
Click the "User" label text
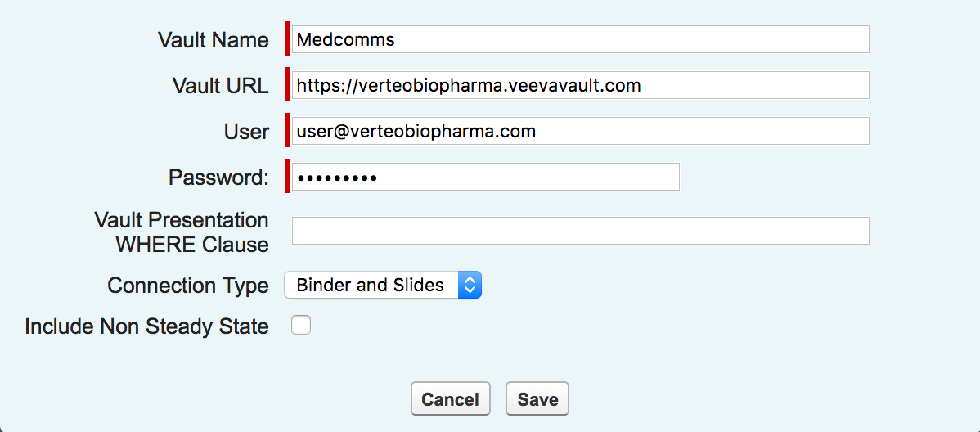coord(246,132)
